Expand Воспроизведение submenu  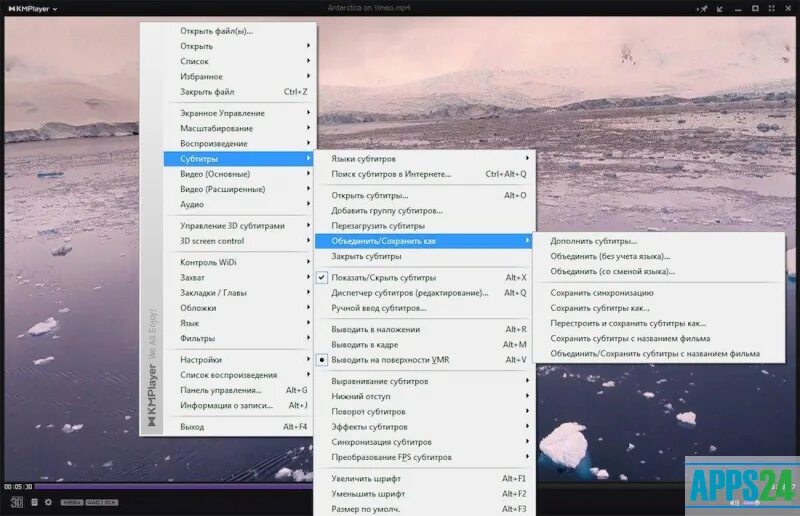coord(239,143)
